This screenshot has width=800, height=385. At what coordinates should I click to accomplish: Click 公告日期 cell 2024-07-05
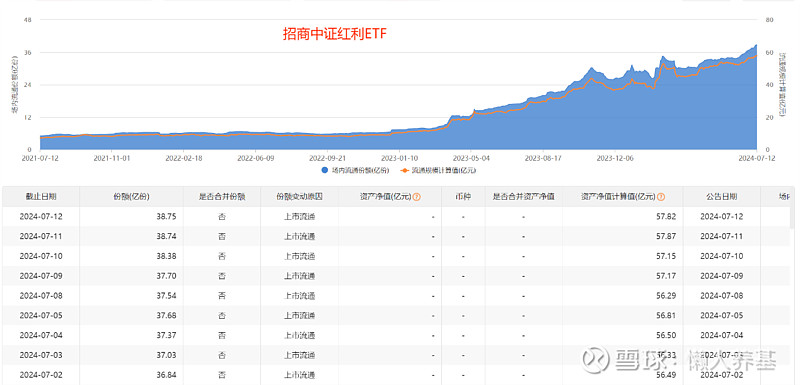[x=721, y=315]
